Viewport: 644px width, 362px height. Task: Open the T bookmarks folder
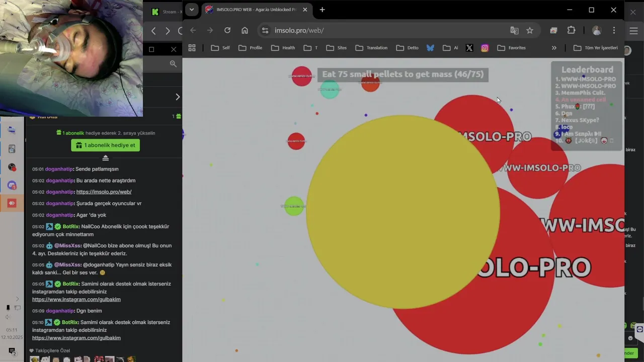pyautogui.click(x=310, y=48)
